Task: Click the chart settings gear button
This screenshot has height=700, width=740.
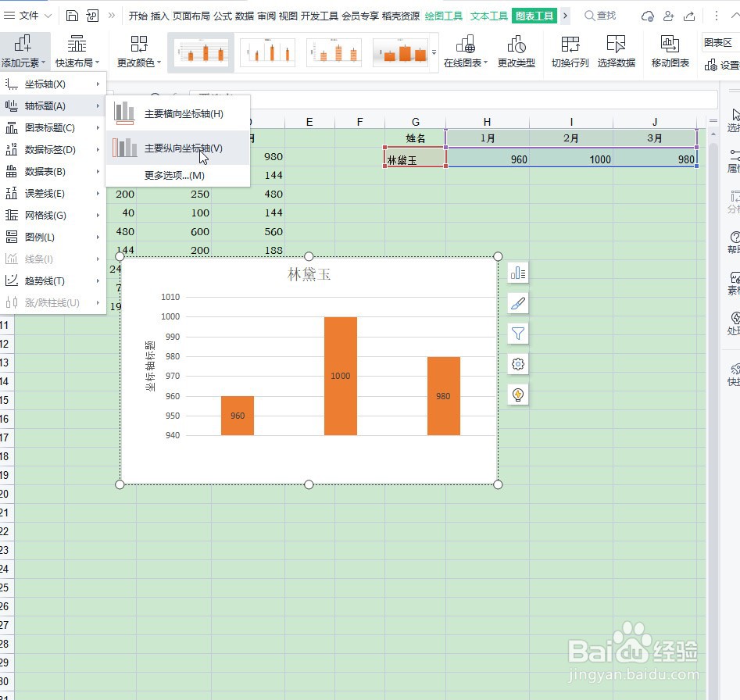Action: 518,364
